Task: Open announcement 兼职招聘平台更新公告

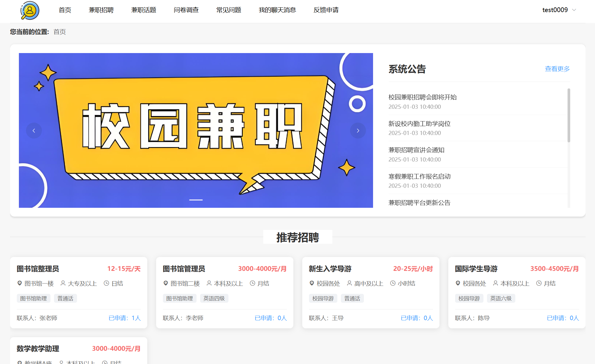Action: tap(419, 203)
